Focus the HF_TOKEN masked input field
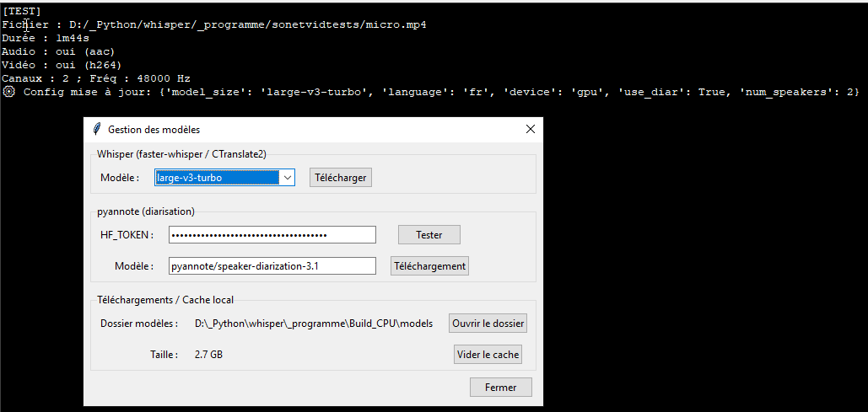This screenshot has width=868, height=412. (272, 234)
